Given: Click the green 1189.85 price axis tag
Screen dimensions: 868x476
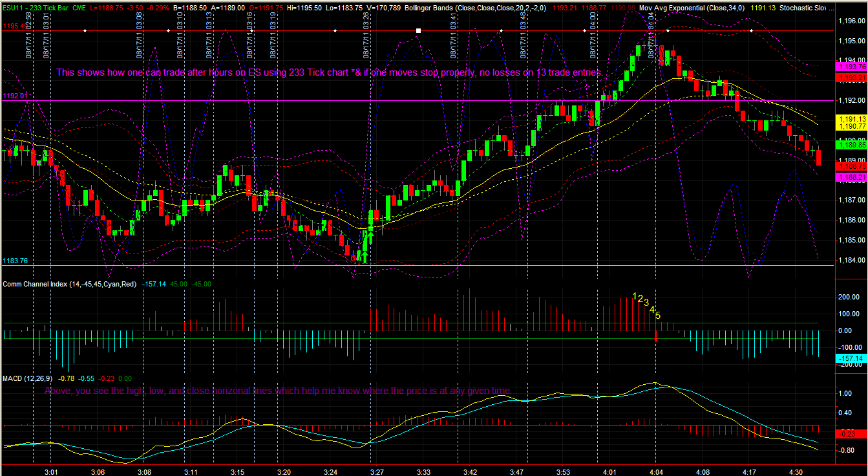Looking at the screenshot, I should [x=851, y=145].
